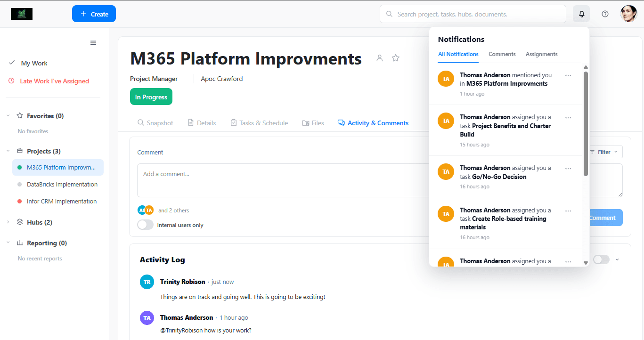Open notification mentioning M365 Platform Improvments
Screen dimensions: 644x340
coord(506,83)
